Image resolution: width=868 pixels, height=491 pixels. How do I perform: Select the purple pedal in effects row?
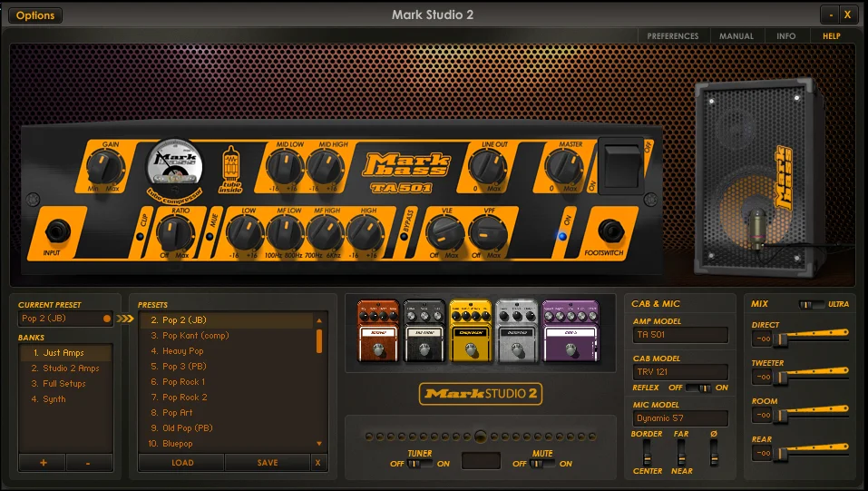coord(571,331)
